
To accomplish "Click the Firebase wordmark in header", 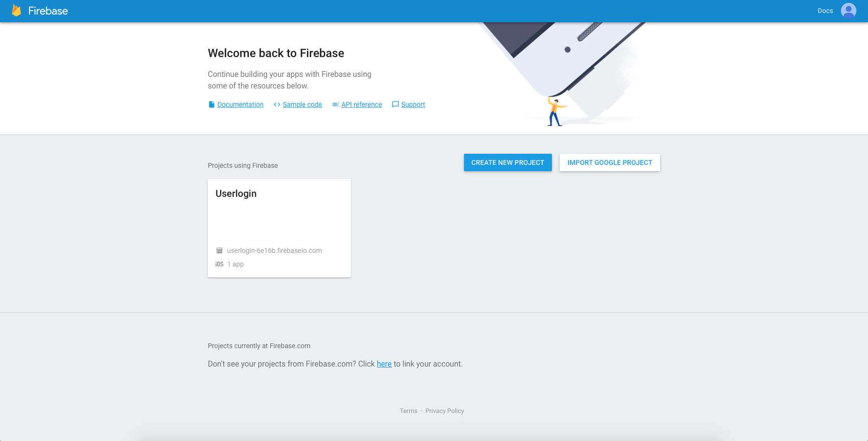I will 48,11.
